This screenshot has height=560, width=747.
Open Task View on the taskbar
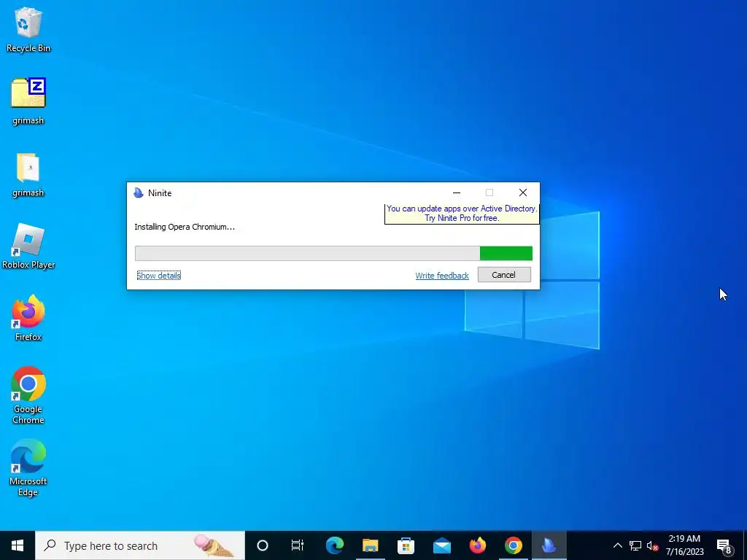pyautogui.click(x=298, y=545)
